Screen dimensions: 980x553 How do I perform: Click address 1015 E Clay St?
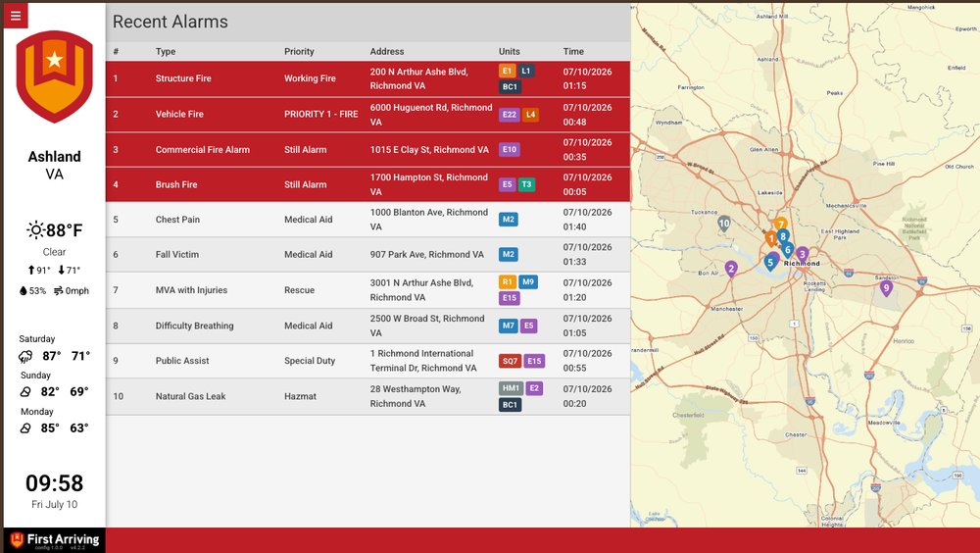[x=429, y=149]
